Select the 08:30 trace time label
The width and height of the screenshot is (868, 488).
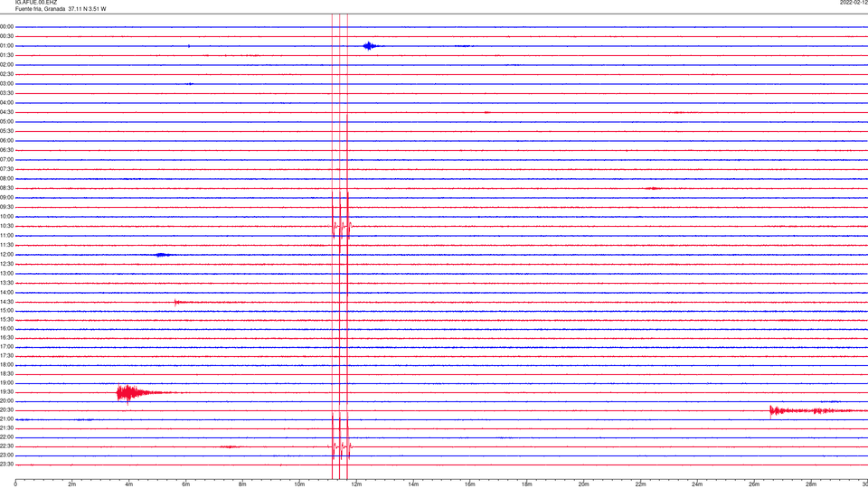pyautogui.click(x=7, y=188)
